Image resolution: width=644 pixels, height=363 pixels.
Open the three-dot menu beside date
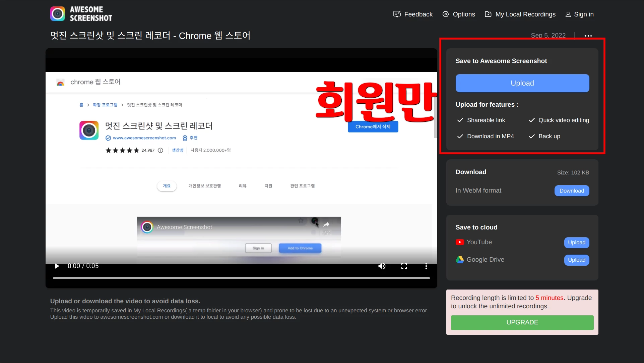point(588,36)
